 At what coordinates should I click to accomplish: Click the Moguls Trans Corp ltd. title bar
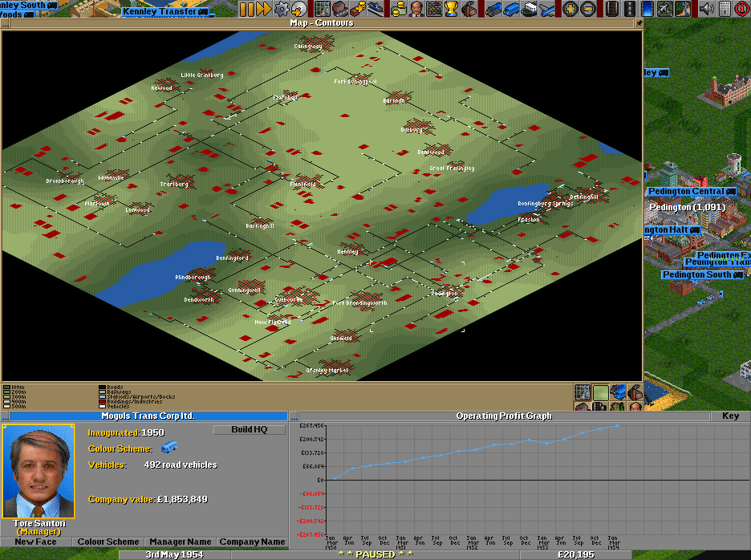148,416
